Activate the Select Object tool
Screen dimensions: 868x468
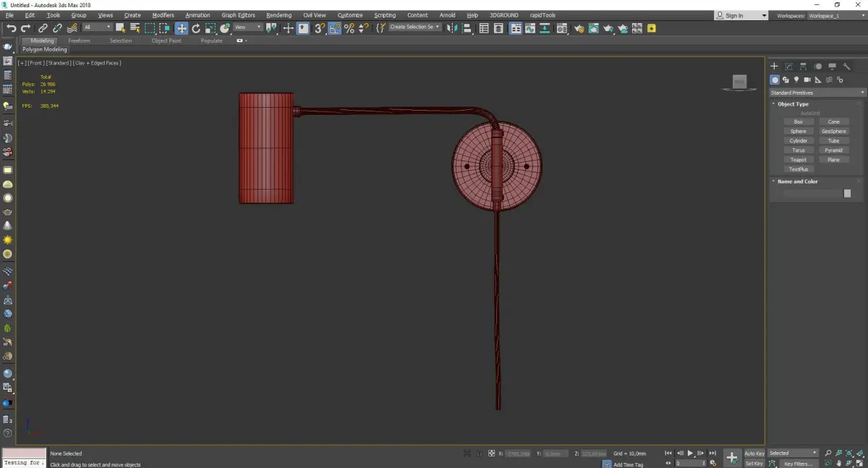coord(120,28)
